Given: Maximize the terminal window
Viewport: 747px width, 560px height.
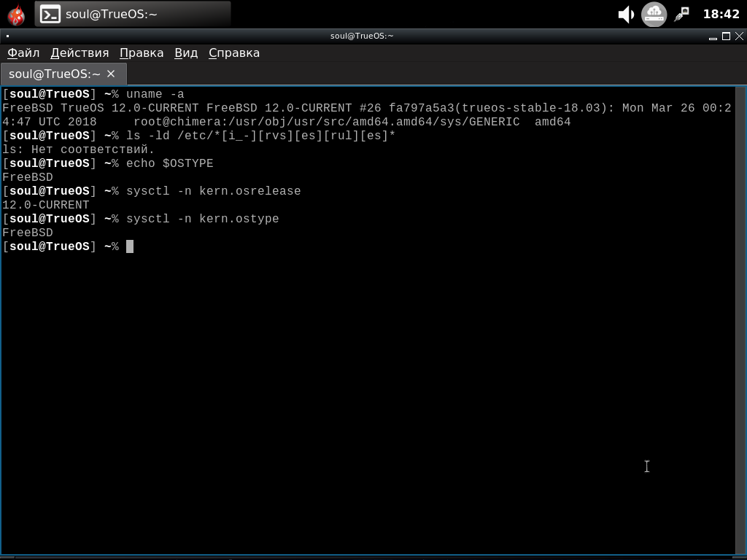Looking at the screenshot, I should click(726, 36).
